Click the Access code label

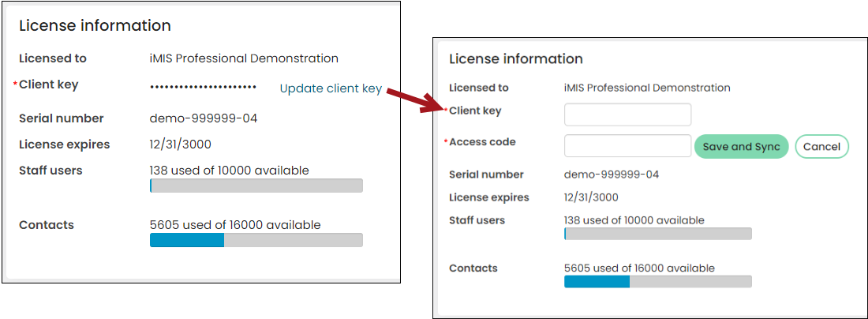pyautogui.click(x=482, y=142)
